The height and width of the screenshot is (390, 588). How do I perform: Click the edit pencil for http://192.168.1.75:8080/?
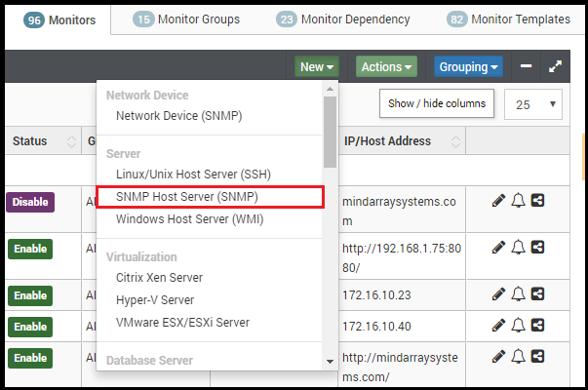[x=498, y=248]
